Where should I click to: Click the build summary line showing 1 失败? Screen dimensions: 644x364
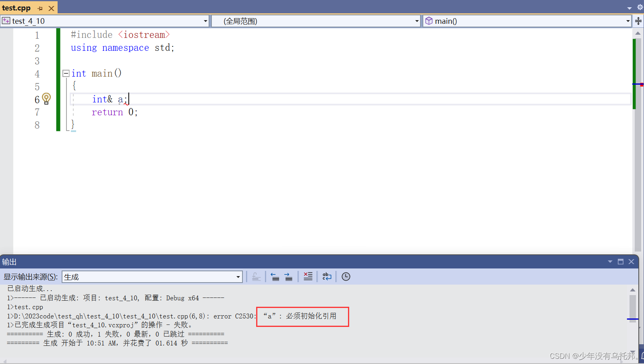click(115, 334)
